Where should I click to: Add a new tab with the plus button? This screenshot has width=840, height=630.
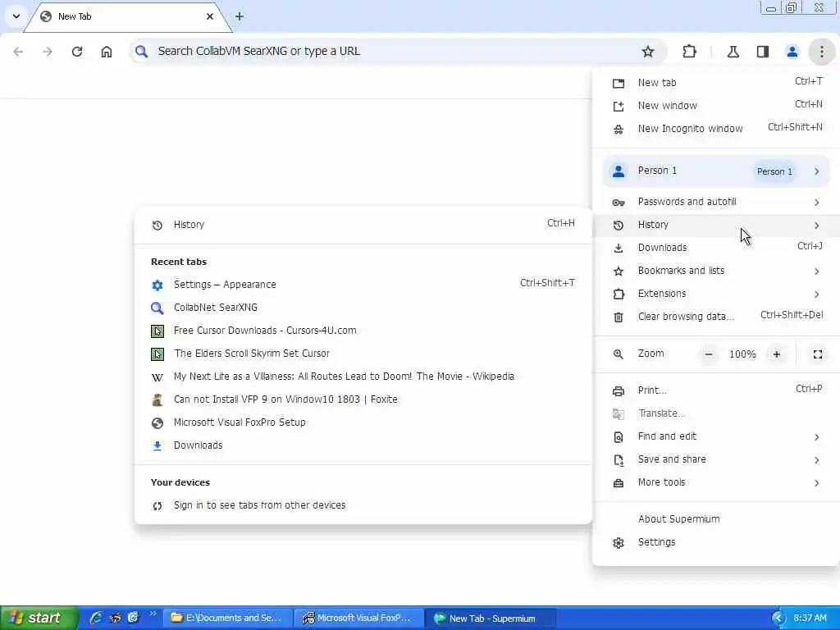(240, 16)
